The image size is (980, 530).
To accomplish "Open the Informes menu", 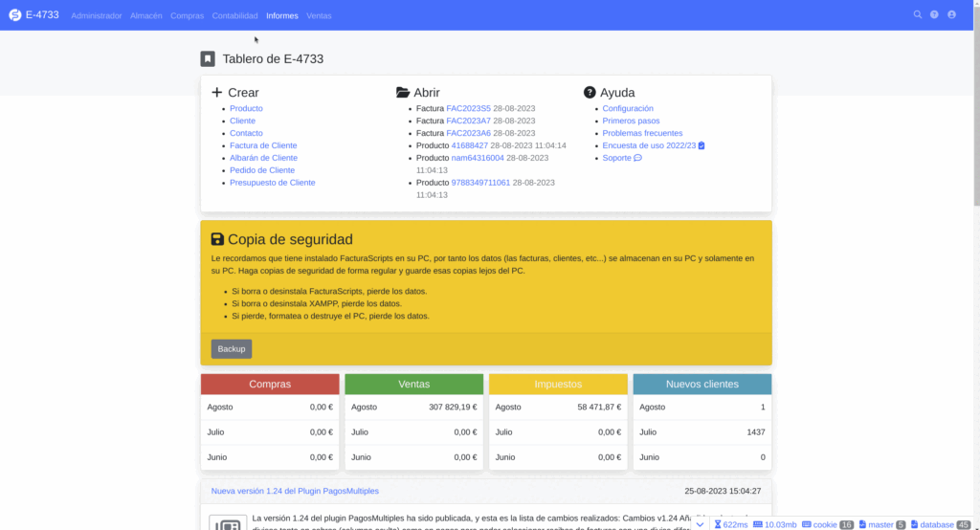I will pyautogui.click(x=282, y=16).
